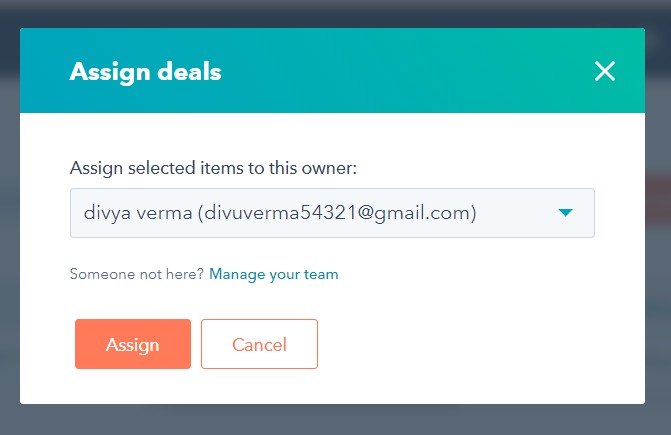Close the Assign deals dialog with the X
Image resolution: width=671 pixels, height=435 pixels.
coord(605,71)
